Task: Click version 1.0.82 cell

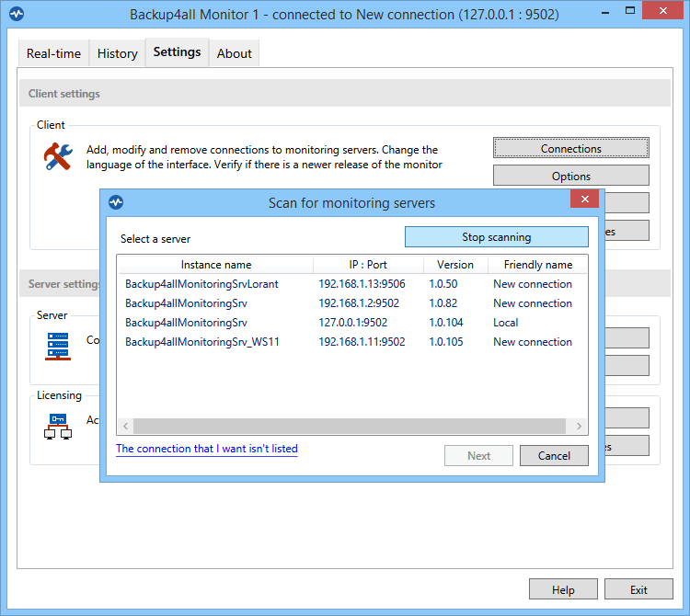Action: [x=443, y=303]
